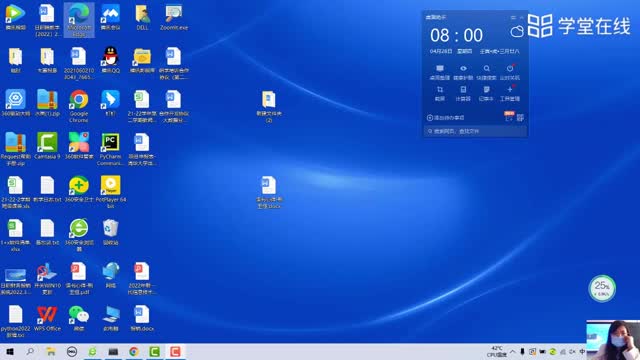Screen dimensions: 640x360
Task: Switch to red Camtasia recorder on the taskbar
Action: click(x=175, y=351)
